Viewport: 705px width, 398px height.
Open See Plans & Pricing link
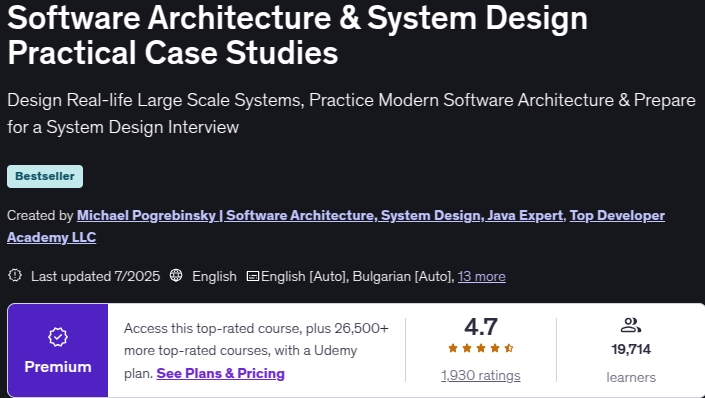point(220,373)
